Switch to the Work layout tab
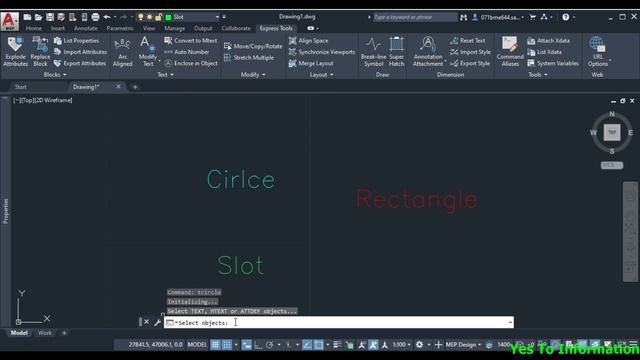Screen dimensions: 640x360 [x=44, y=333]
